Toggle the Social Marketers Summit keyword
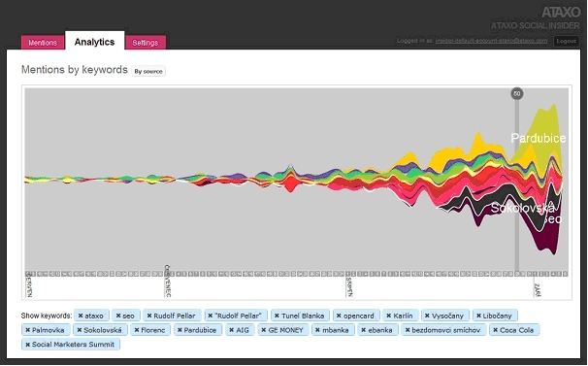Screen dimensions: 588x366 (x=71, y=345)
